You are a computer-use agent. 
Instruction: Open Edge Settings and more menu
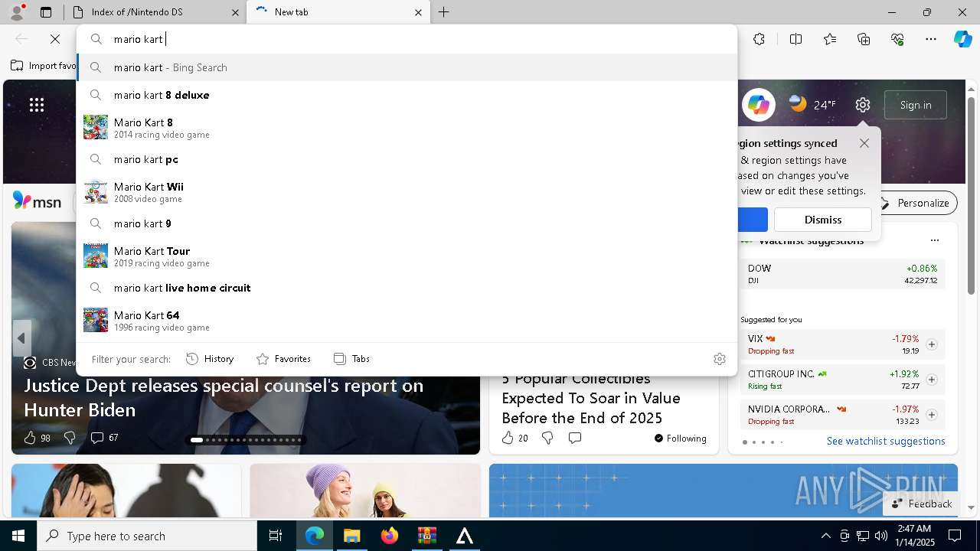(931, 39)
